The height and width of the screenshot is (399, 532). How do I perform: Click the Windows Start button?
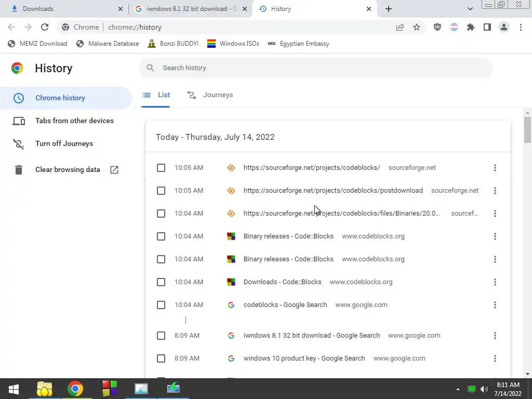(x=14, y=389)
